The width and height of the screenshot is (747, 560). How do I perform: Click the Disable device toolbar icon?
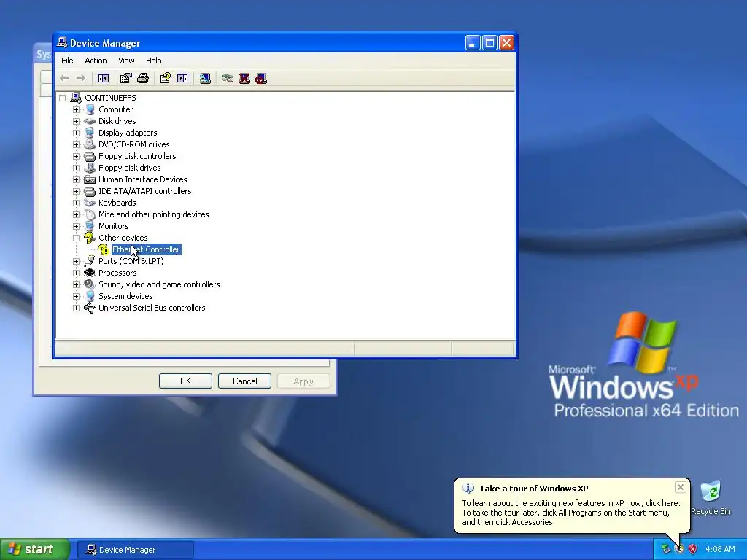tap(261, 78)
